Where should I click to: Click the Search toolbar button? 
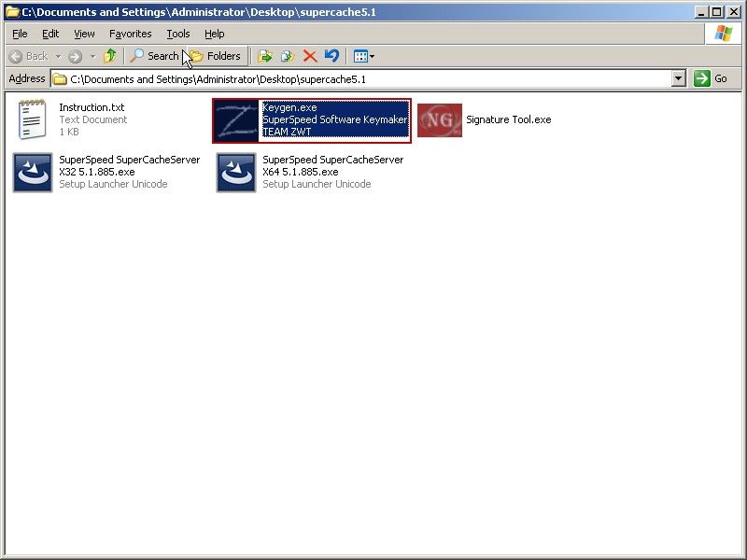(154, 56)
